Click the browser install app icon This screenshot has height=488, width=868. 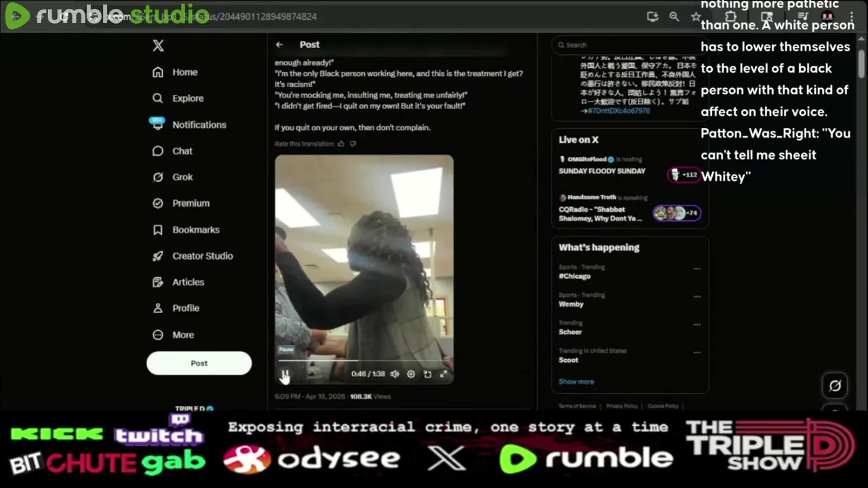point(652,16)
